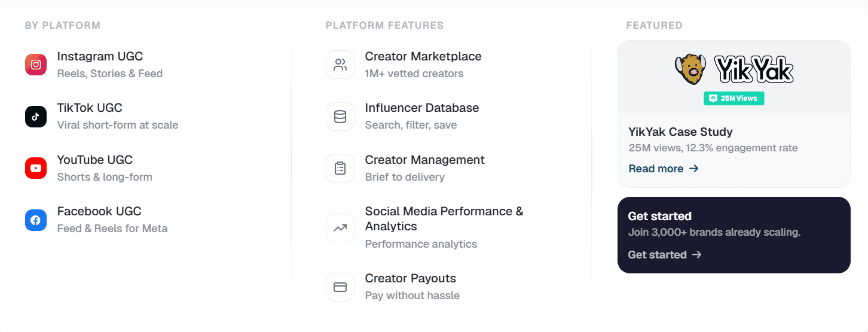Viewport: 868px width, 332px height.
Task: Click the FEATURED heading
Action: point(654,25)
